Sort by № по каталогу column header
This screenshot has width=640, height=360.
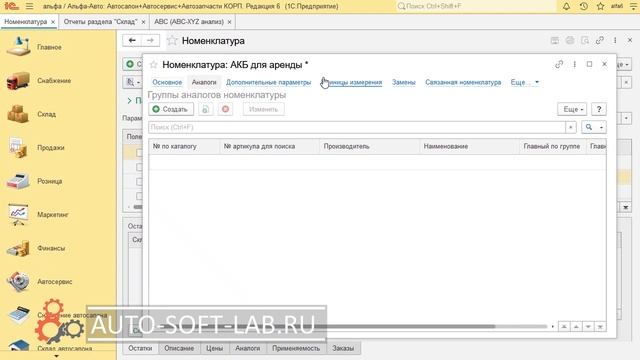184,146
